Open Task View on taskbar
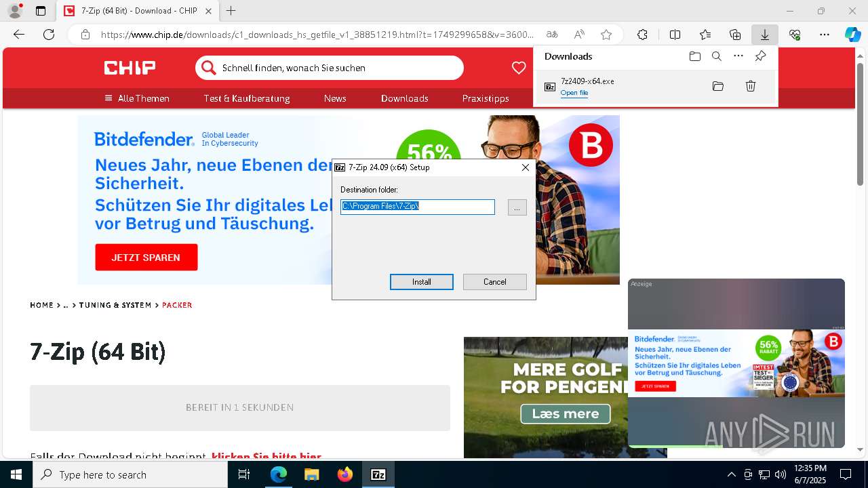868x488 pixels. 244,474
